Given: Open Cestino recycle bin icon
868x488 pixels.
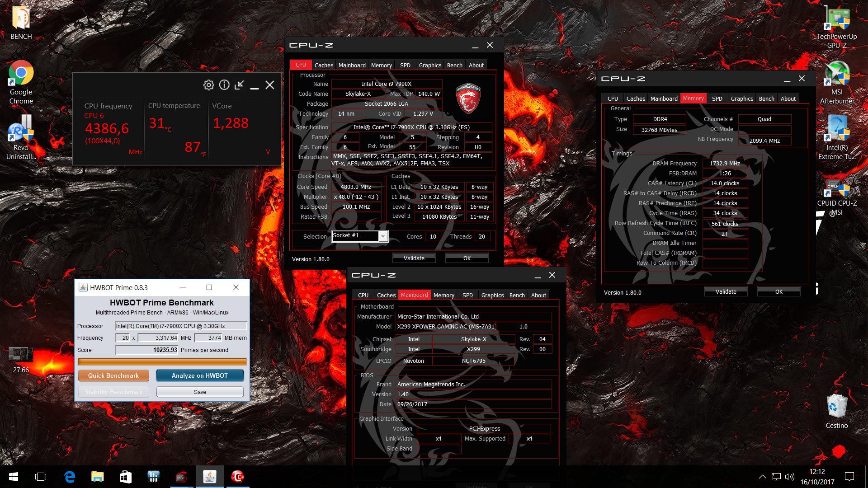Looking at the screenshot, I should pos(837,411).
